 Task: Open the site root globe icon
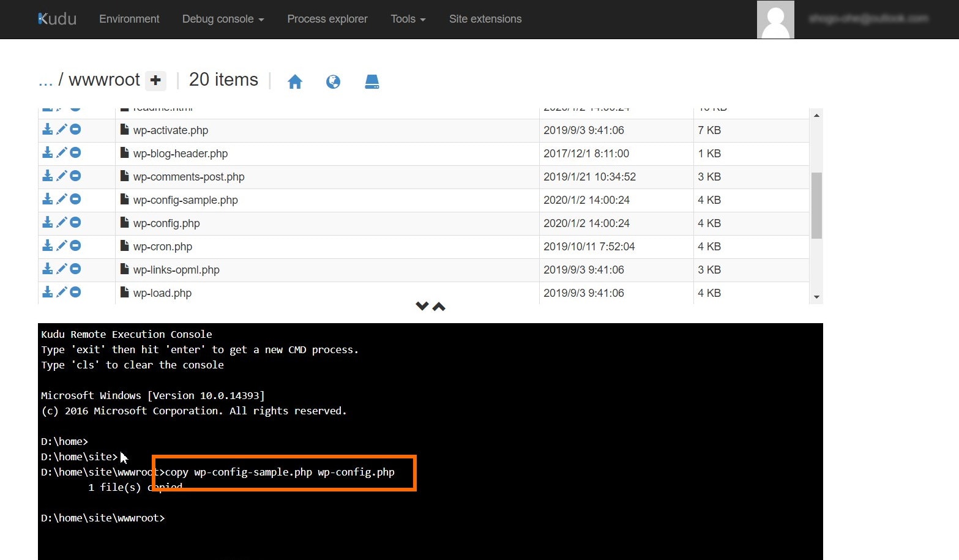[333, 81]
